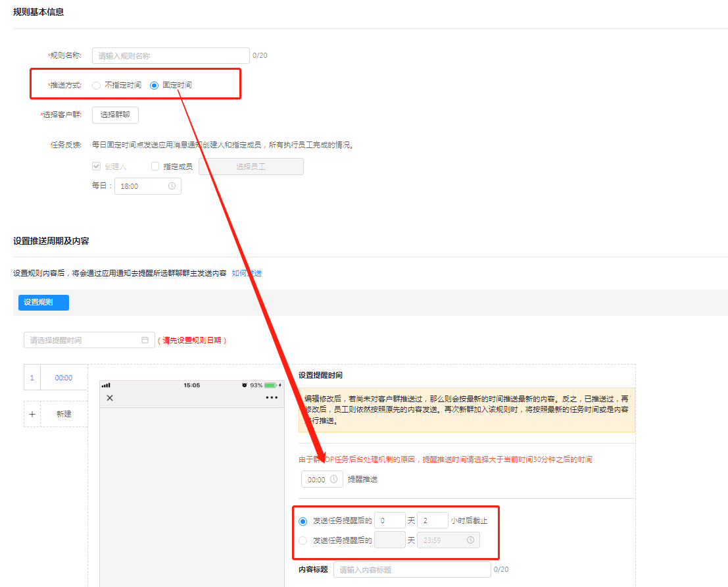The width and height of the screenshot is (728, 587).
Task: Click the calendar icon in the reminder date field
Action: click(145, 340)
